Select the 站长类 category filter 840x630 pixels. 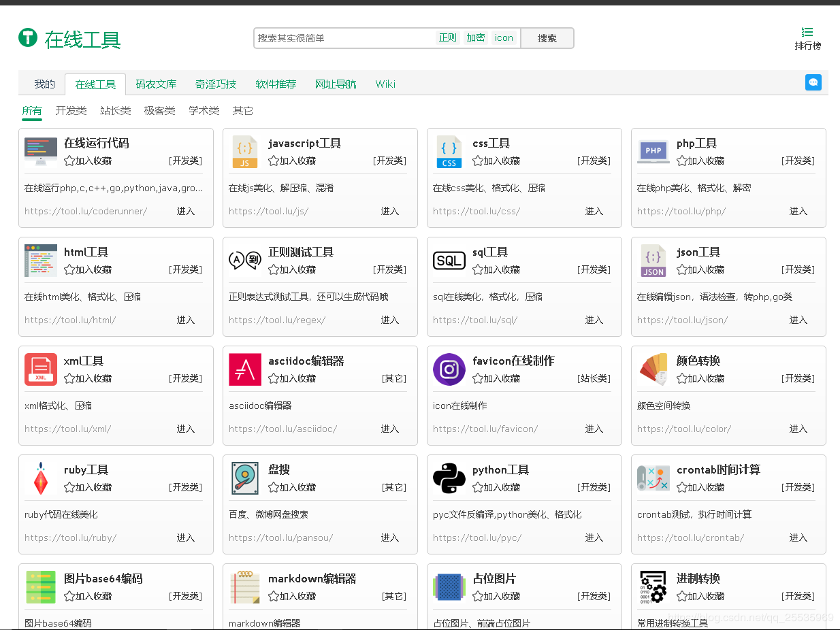[114, 110]
